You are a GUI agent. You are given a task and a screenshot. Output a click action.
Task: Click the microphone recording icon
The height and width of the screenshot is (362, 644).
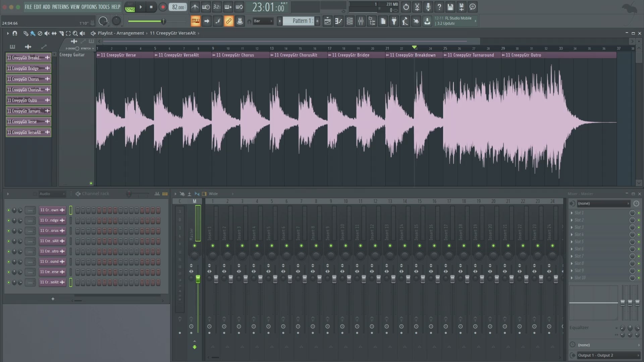pyautogui.click(x=428, y=7)
